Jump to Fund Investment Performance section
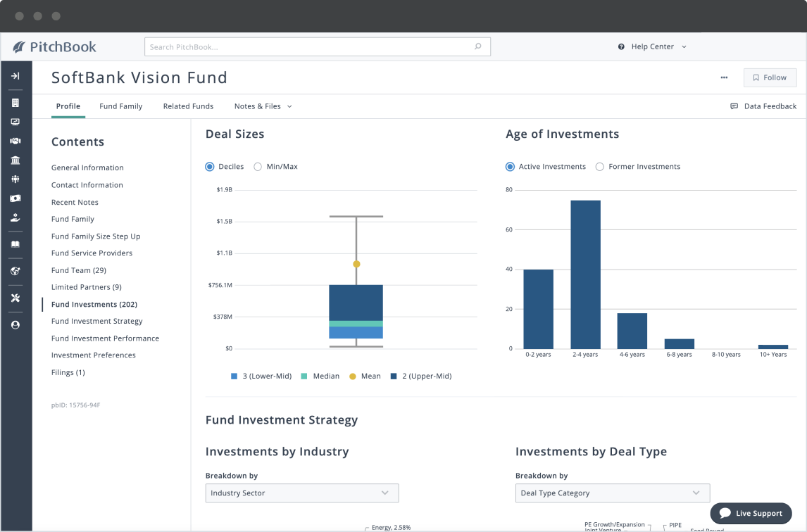The height and width of the screenshot is (532, 807). 105,338
